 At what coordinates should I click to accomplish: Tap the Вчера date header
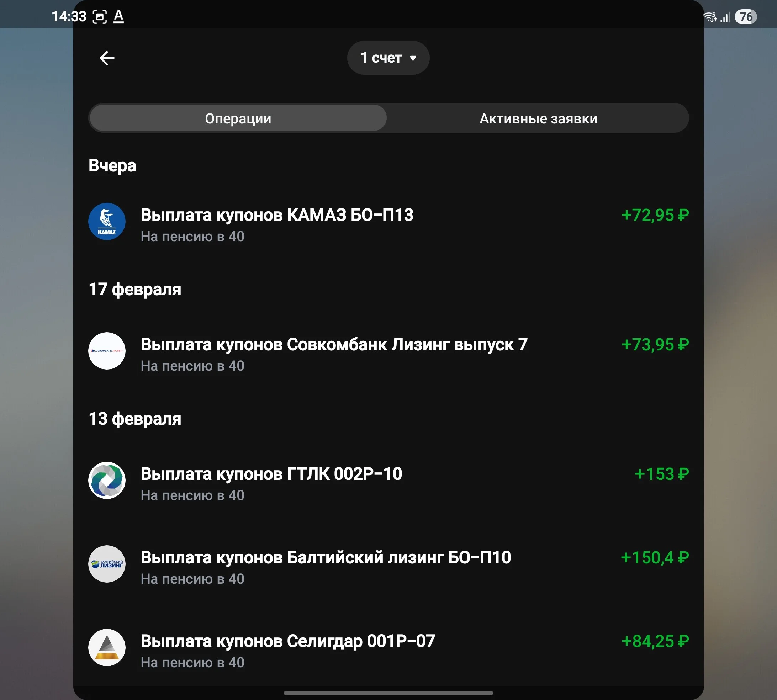point(112,166)
